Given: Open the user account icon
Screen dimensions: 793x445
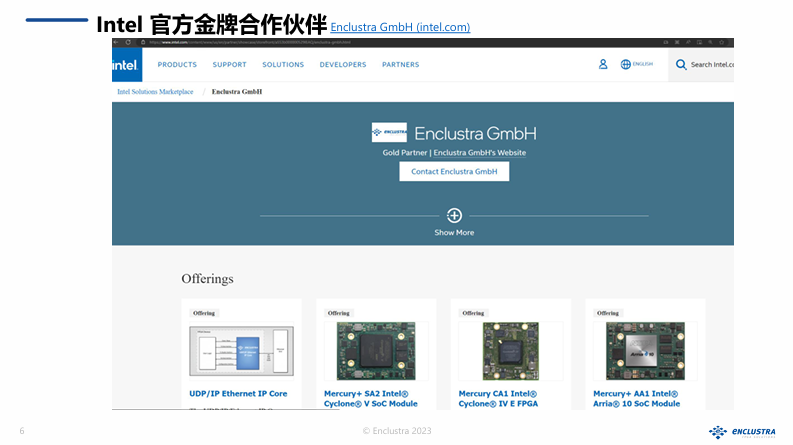Looking at the screenshot, I should (x=603, y=64).
